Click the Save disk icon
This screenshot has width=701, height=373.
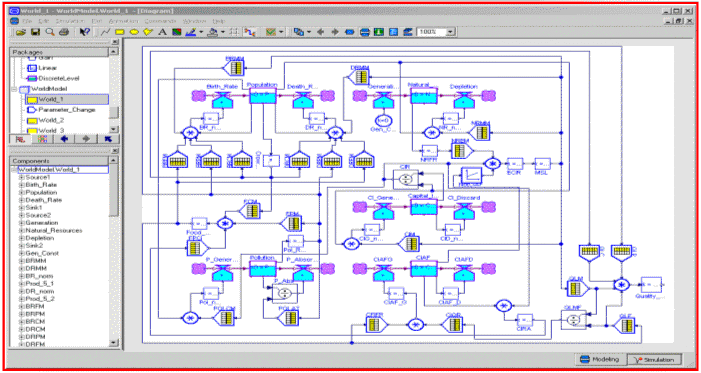[x=36, y=32]
